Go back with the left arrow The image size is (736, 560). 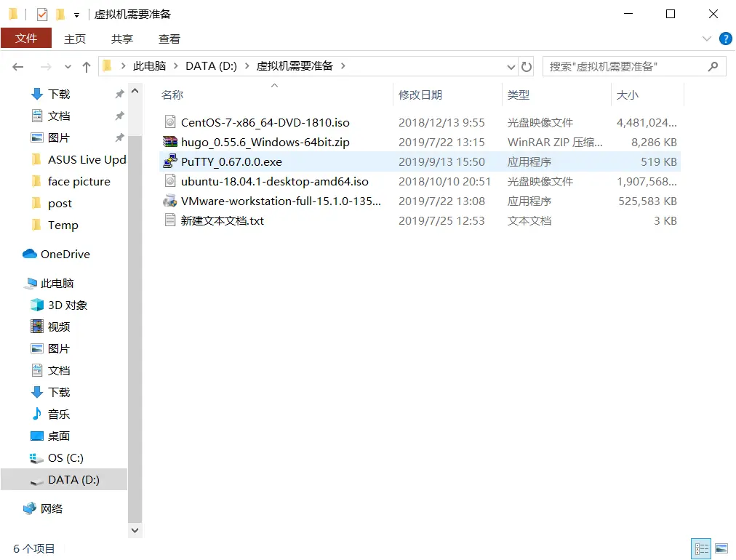click(18, 67)
